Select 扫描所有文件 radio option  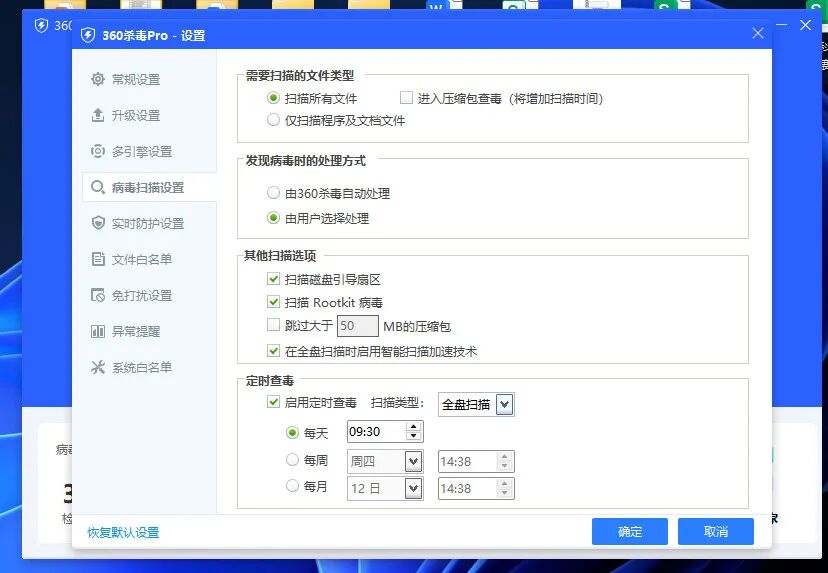click(273, 98)
